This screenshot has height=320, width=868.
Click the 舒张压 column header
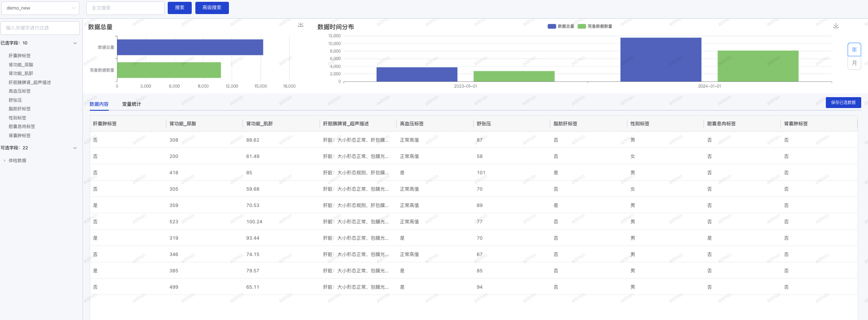click(x=484, y=124)
